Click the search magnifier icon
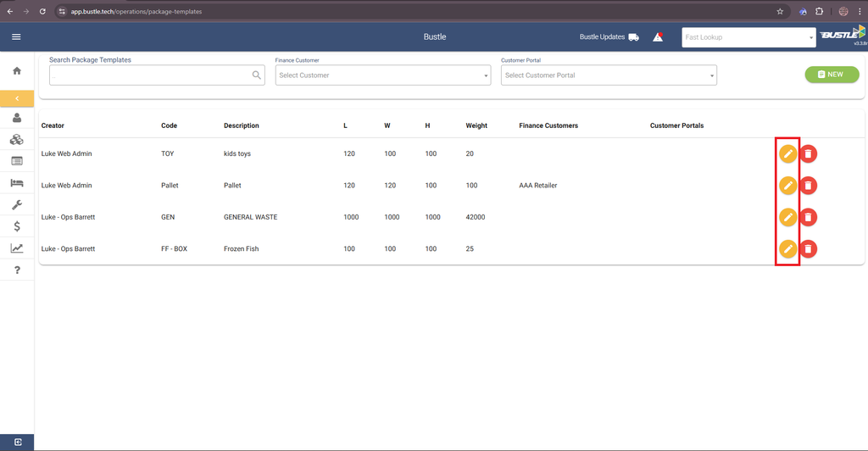 pos(256,75)
